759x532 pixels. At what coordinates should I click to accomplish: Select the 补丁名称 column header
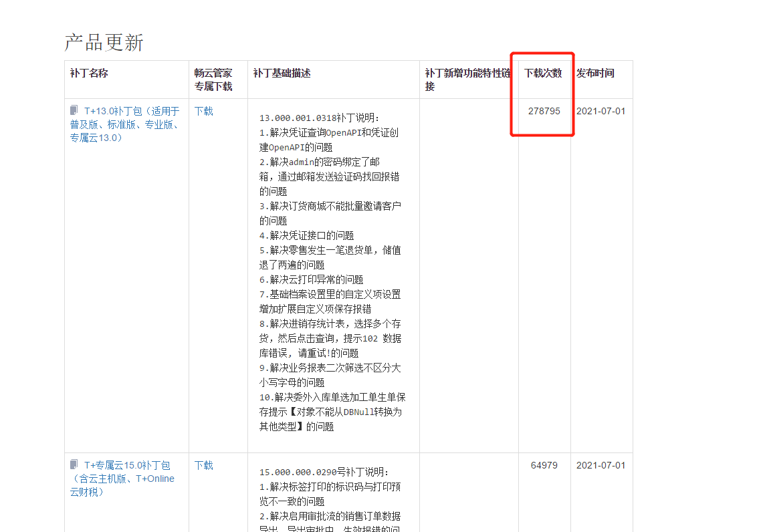click(x=89, y=73)
